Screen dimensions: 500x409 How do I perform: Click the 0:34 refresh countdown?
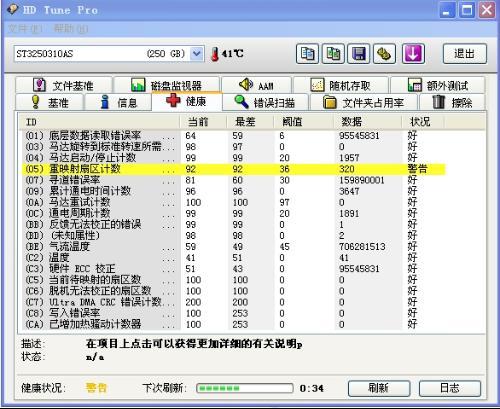pyautogui.click(x=311, y=388)
